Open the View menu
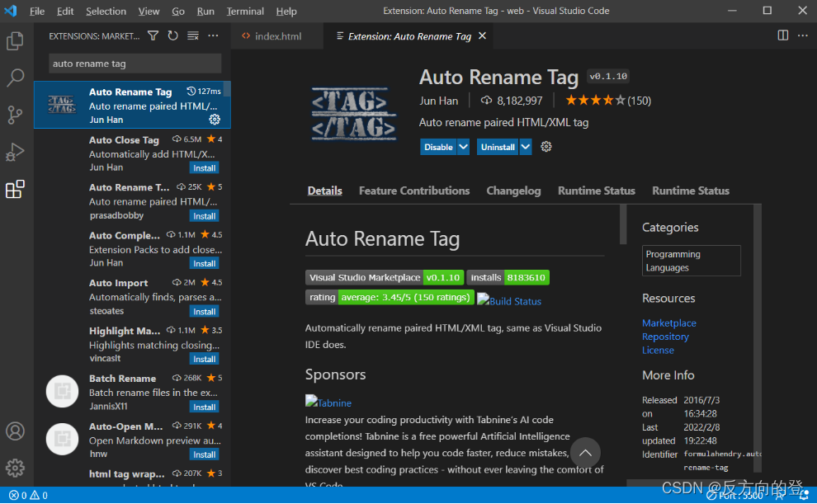This screenshot has width=817, height=504. (149, 11)
